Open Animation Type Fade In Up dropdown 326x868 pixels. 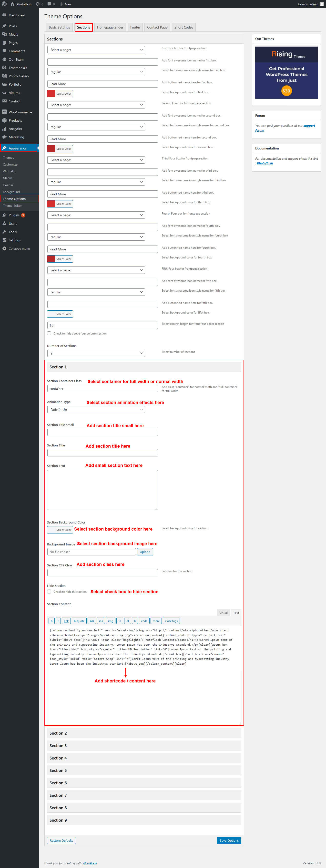click(x=96, y=409)
